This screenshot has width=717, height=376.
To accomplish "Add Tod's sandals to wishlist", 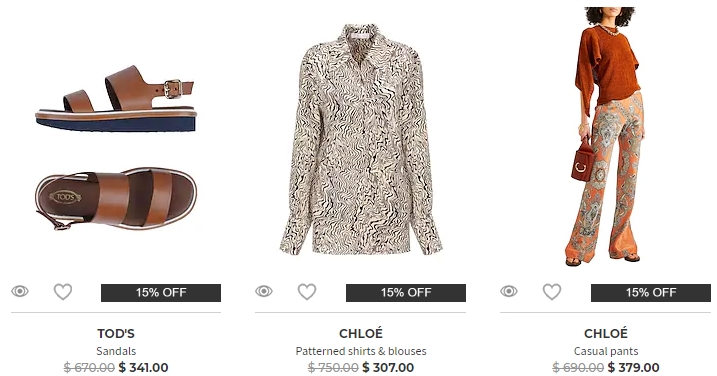I will (63, 292).
